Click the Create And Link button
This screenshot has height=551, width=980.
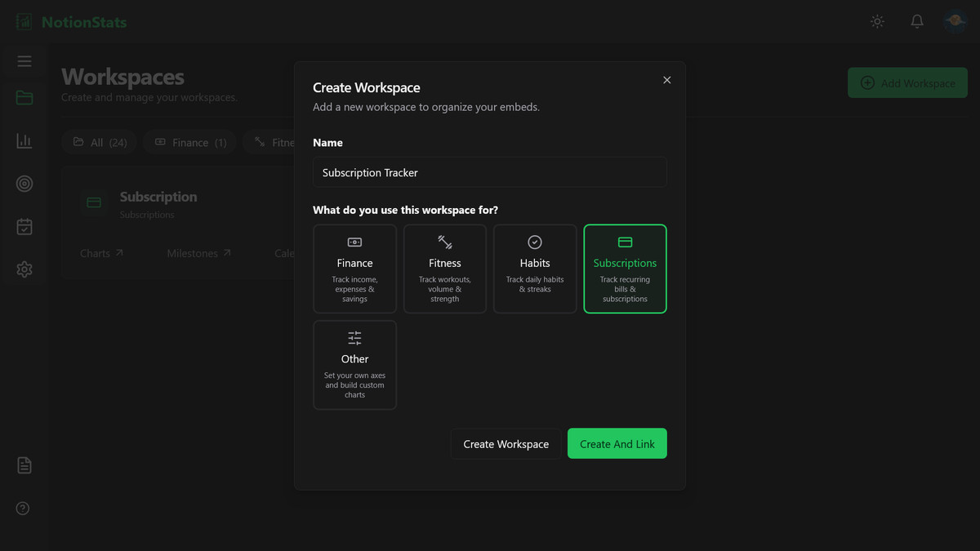[617, 444]
